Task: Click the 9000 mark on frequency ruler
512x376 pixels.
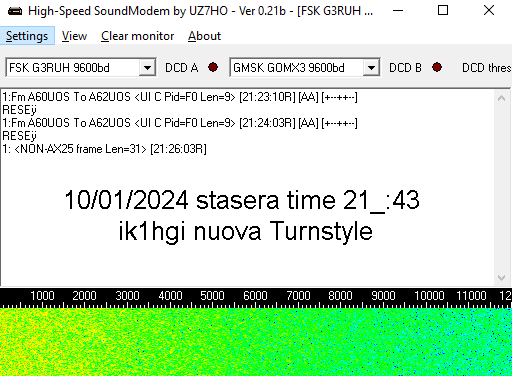Action: point(383,296)
